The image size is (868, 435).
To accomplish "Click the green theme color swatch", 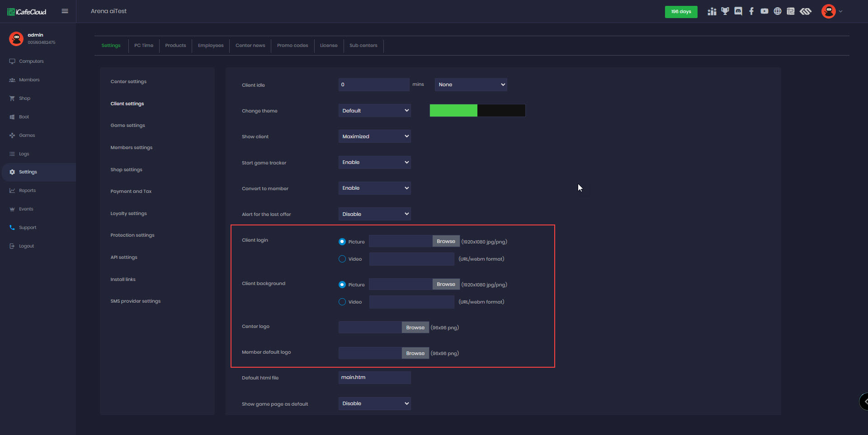I will click(453, 111).
